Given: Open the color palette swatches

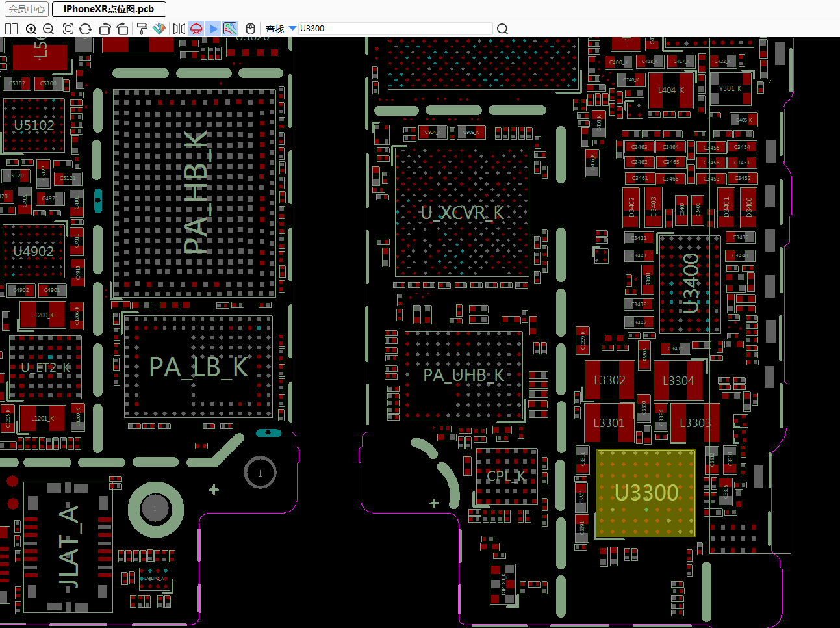Looking at the screenshot, I should coord(159,29).
